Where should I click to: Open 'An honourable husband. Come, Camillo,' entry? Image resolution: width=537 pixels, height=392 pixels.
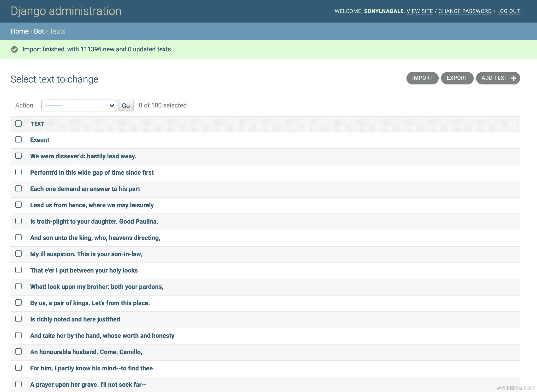tap(86, 352)
